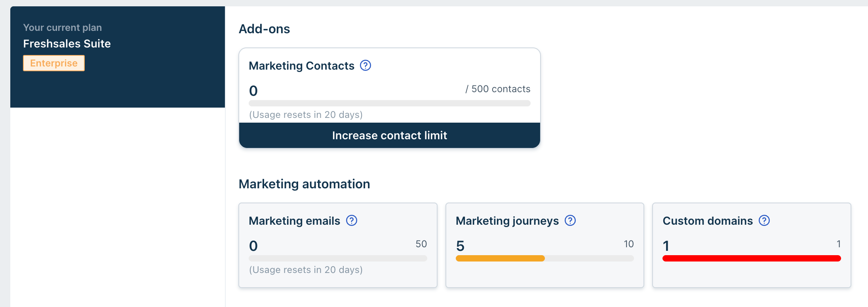
Task: Click the Marketing emails card title
Action: (x=294, y=221)
